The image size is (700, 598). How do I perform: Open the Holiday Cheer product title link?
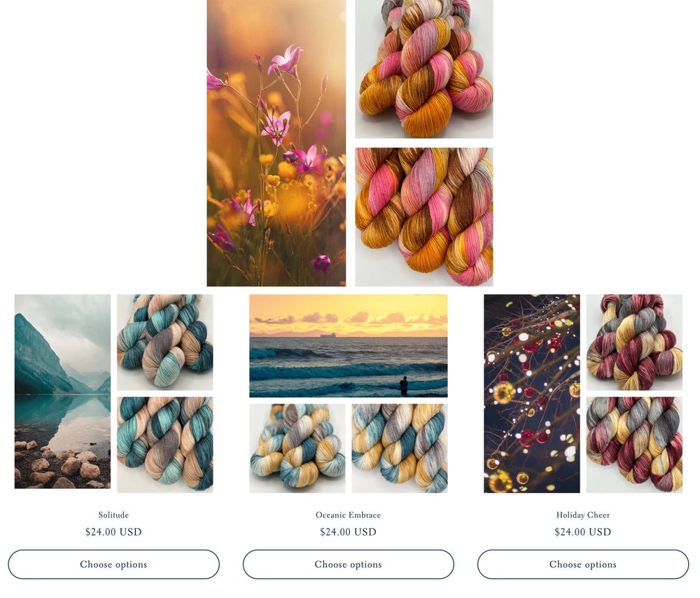pos(582,515)
